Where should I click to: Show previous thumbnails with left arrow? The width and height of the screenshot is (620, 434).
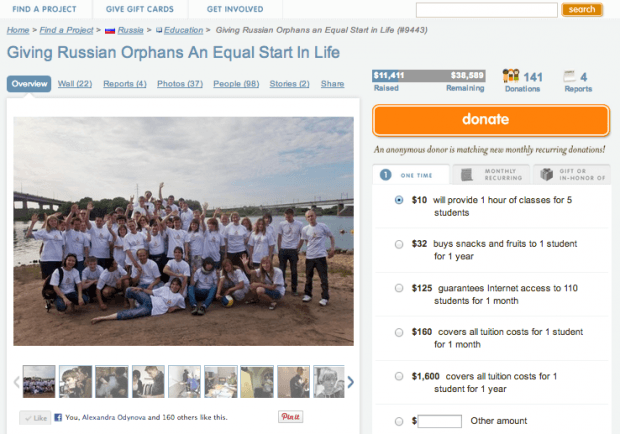[17, 382]
